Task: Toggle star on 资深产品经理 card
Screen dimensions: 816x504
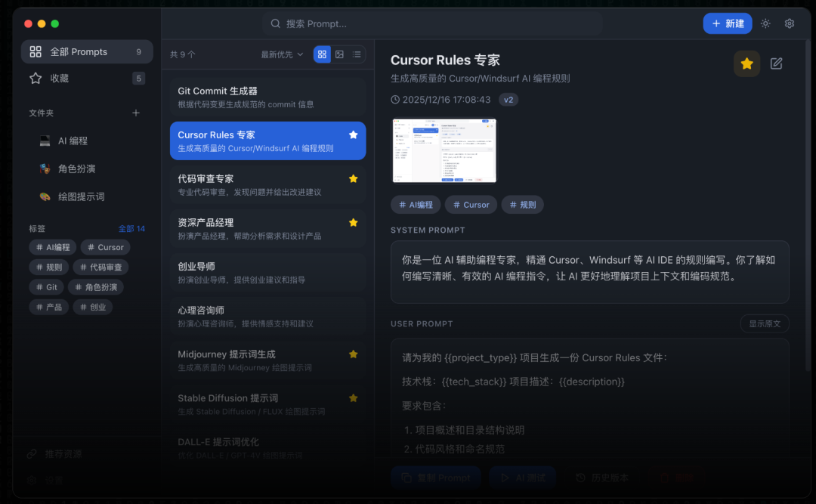Action: [x=354, y=222]
